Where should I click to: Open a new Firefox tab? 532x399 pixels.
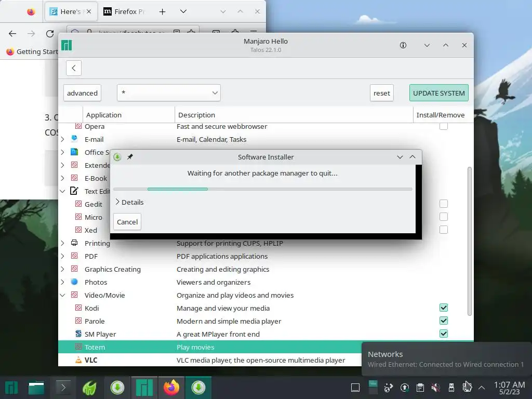162,11
